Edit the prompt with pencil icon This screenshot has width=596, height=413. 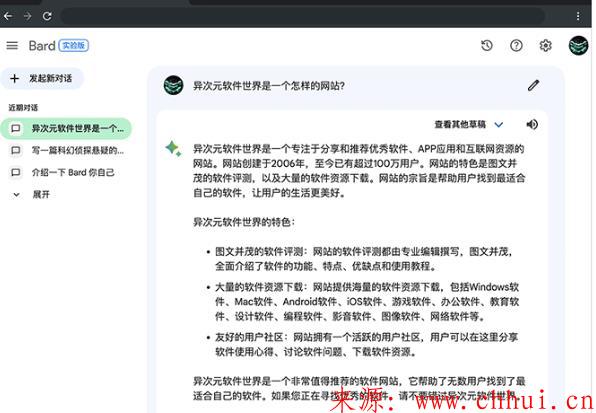point(533,85)
